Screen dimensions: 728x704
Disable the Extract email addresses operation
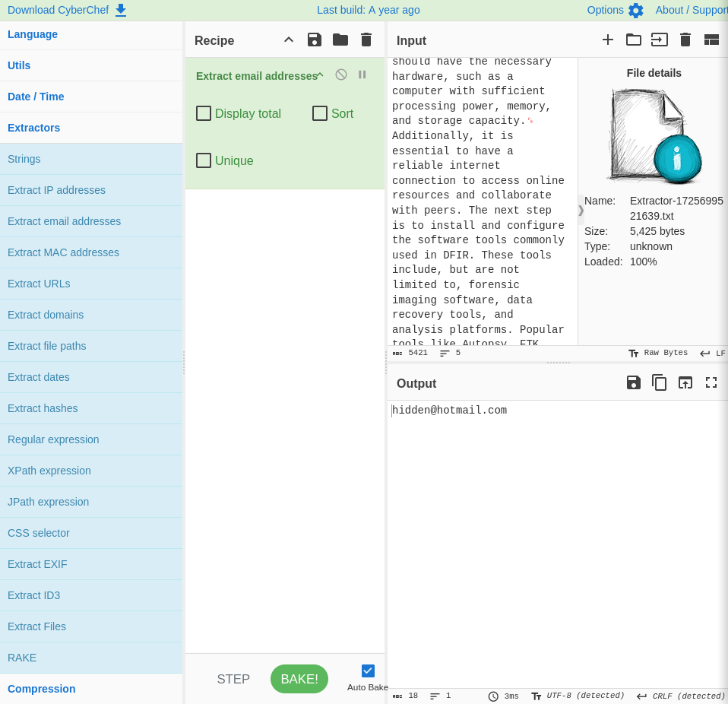coord(341,75)
